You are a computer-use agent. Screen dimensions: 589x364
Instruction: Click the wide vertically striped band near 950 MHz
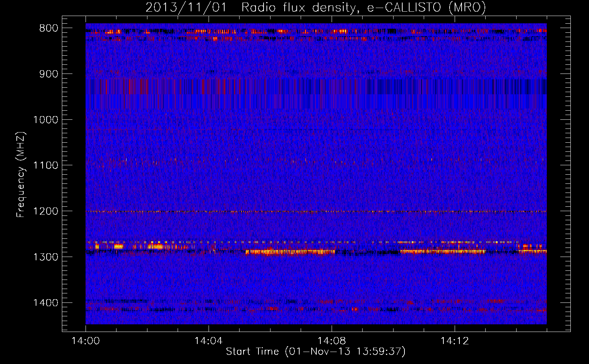(316, 94)
